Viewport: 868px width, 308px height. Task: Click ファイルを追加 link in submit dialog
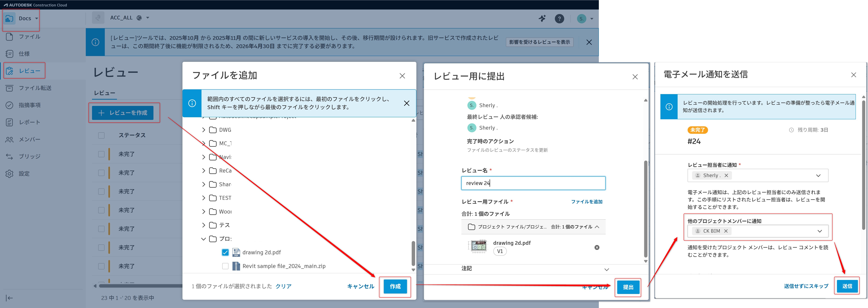click(x=587, y=202)
